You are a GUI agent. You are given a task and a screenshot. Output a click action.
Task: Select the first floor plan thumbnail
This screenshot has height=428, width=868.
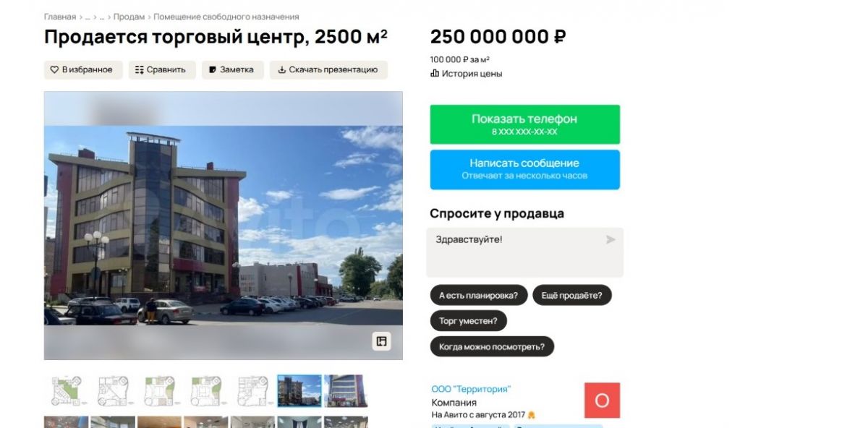67,391
